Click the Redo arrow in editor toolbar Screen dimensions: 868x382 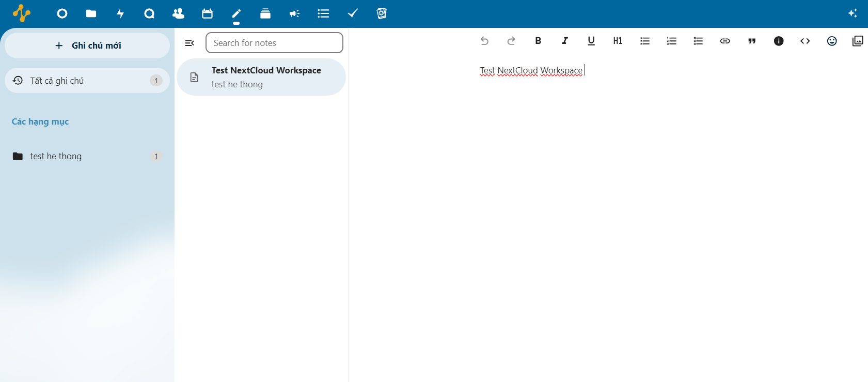(x=511, y=41)
